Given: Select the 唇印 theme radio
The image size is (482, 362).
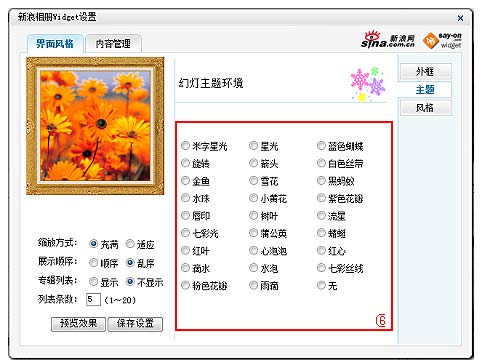Looking at the screenshot, I should coord(185,215).
